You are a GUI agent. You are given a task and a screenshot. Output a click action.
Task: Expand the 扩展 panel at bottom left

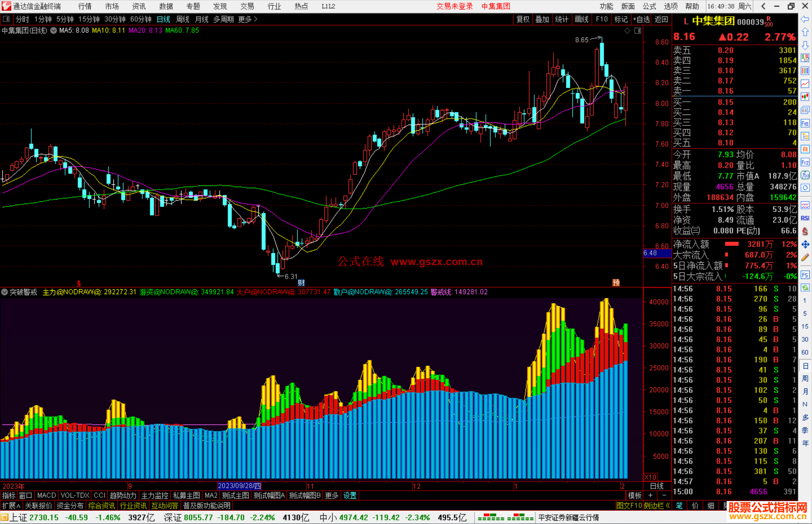pos(11,506)
